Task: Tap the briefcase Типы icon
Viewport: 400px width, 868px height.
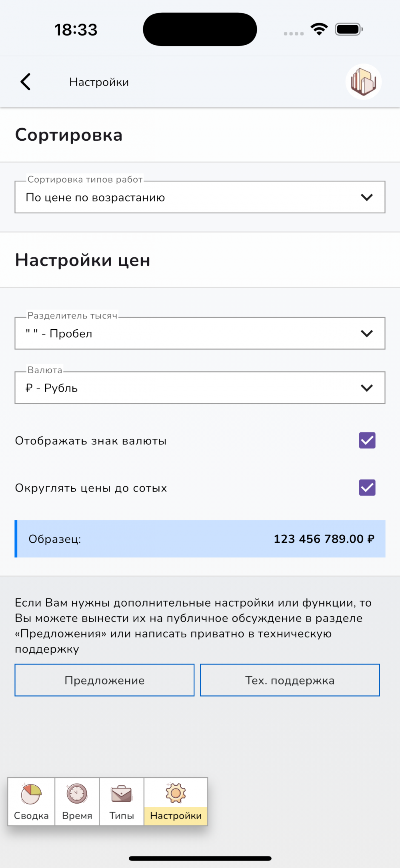Action: 122,794
